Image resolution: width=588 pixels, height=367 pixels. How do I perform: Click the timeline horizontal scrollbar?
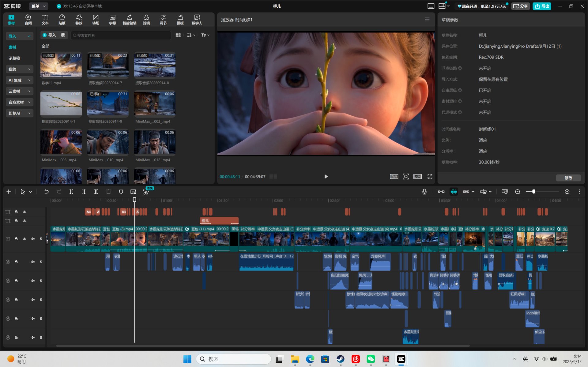[263, 346]
